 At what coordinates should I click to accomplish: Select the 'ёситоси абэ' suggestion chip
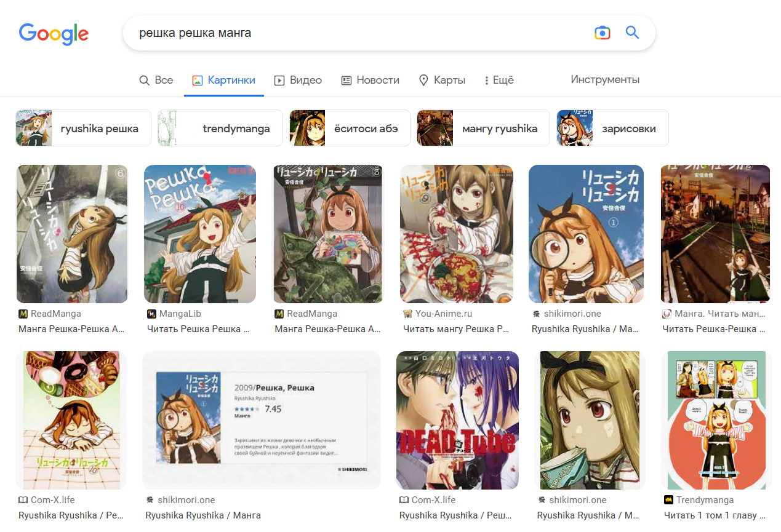point(350,128)
